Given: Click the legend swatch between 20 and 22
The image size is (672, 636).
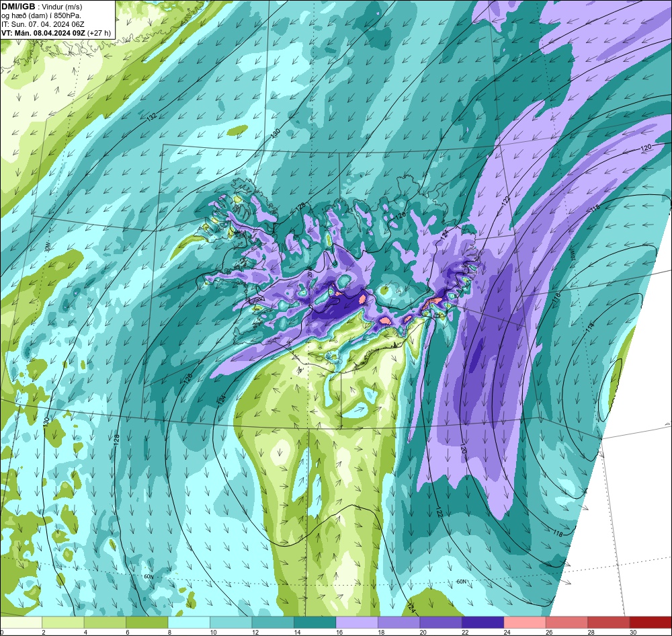Looking at the screenshot, I should [442, 623].
